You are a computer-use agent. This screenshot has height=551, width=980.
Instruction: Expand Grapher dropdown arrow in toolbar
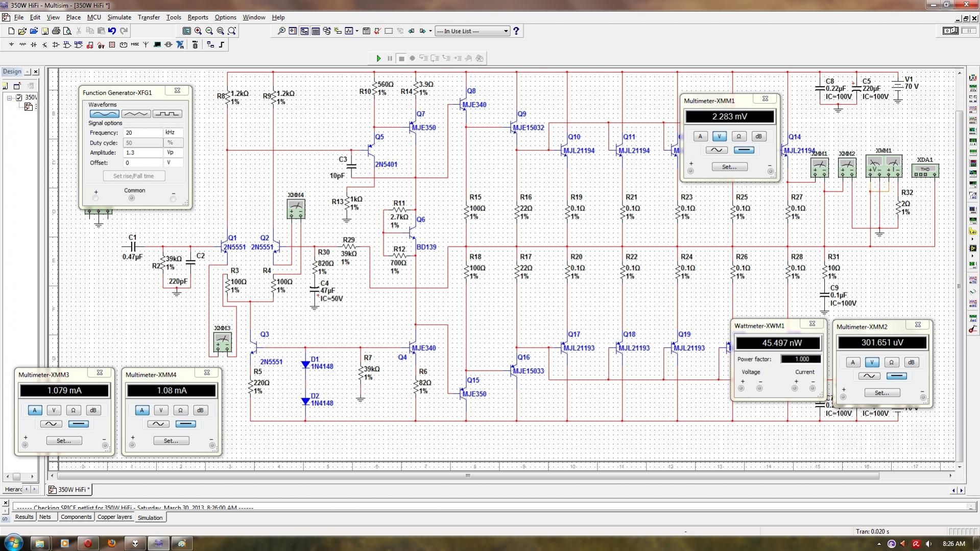[x=357, y=31]
